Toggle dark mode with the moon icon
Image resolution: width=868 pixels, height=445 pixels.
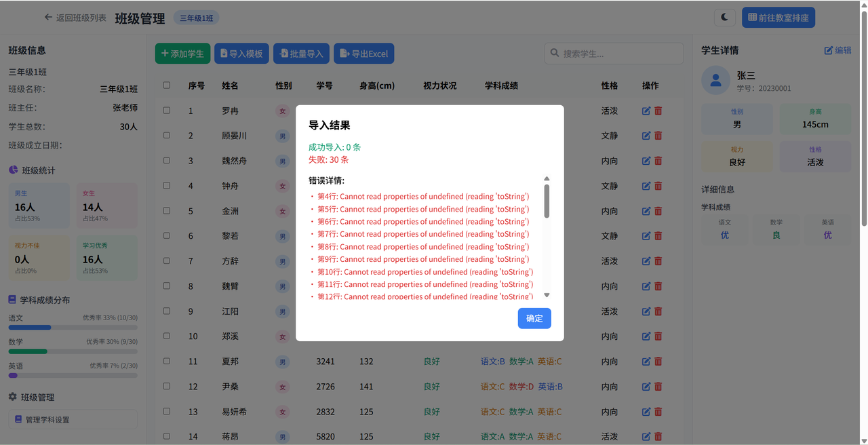coord(724,17)
